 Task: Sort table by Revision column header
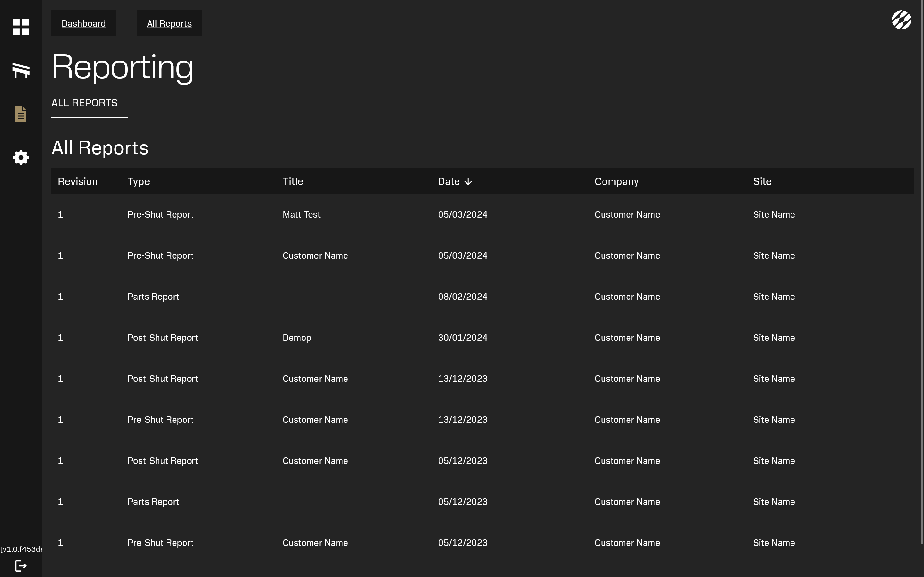[x=78, y=182]
